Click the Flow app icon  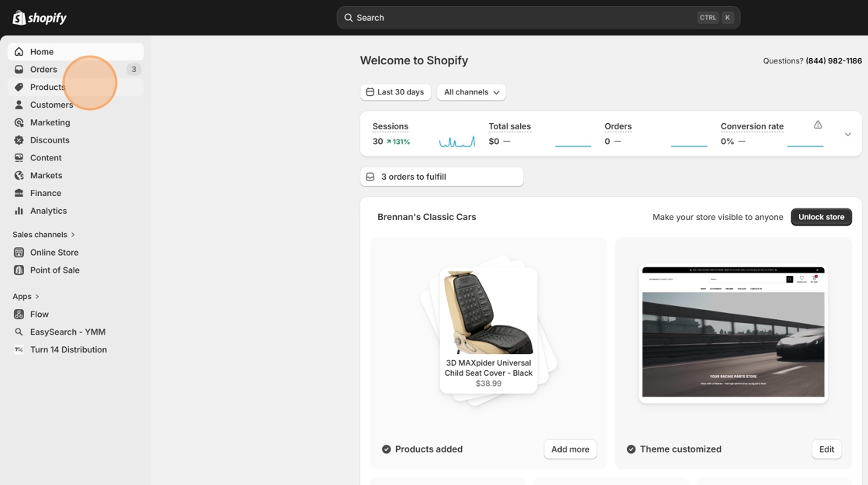coord(19,315)
